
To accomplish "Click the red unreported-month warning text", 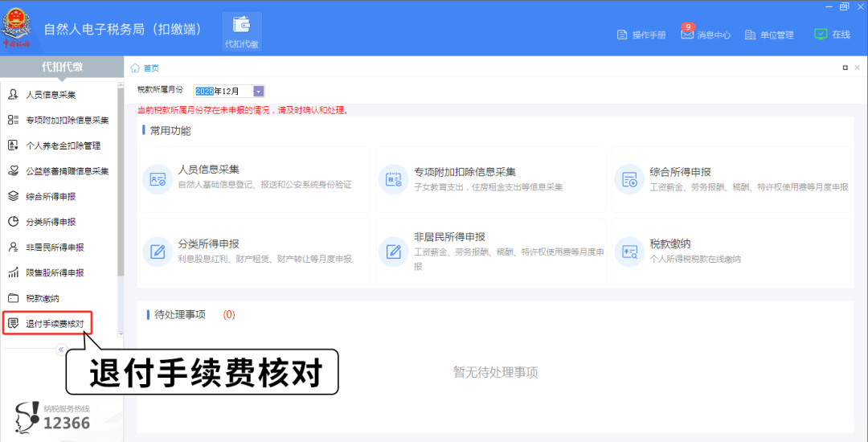I will [x=243, y=111].
